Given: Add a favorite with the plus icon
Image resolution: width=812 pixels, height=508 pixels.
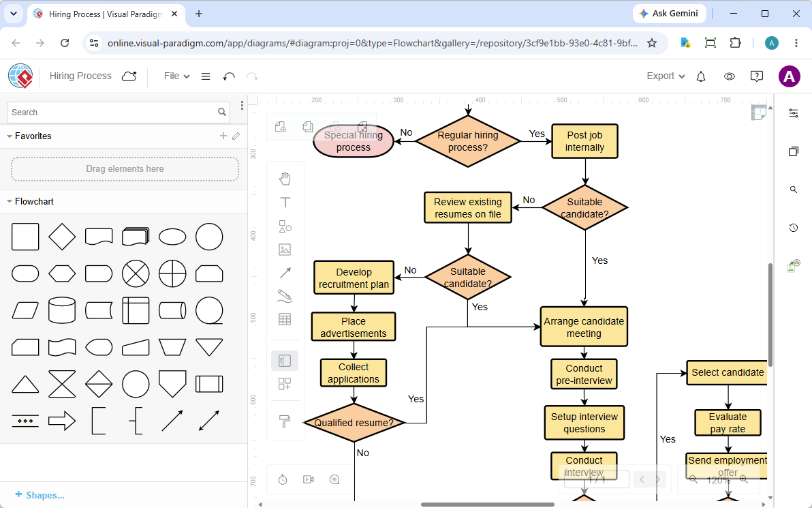Looking at the screenshot, I should (x=223, y=136).
